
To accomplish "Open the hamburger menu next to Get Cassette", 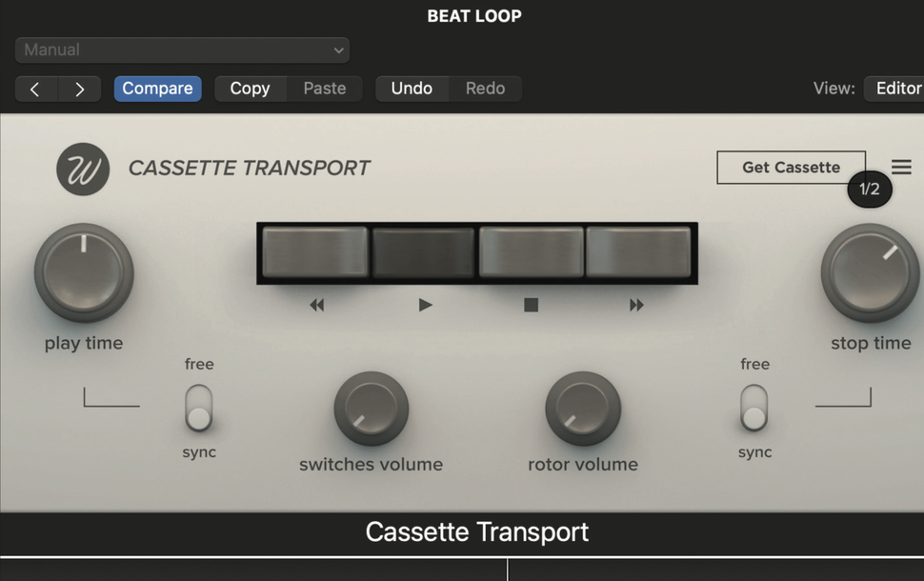I will (901, 166).
